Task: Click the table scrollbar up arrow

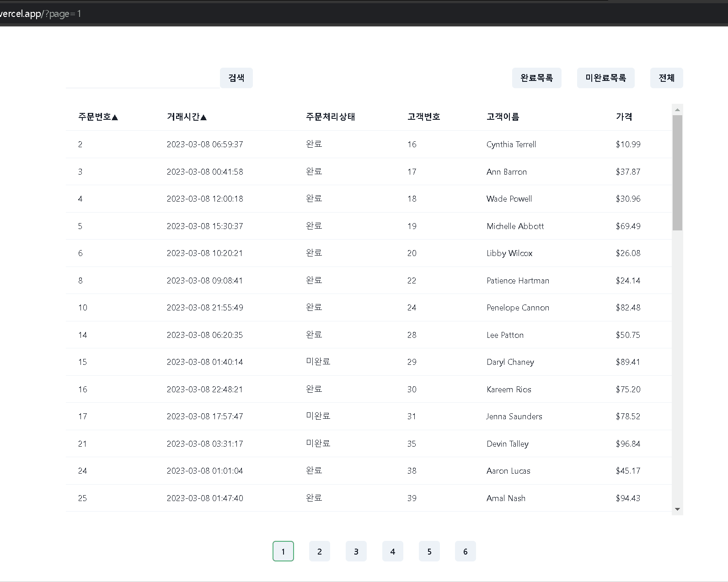Action: tap(677, 110)
